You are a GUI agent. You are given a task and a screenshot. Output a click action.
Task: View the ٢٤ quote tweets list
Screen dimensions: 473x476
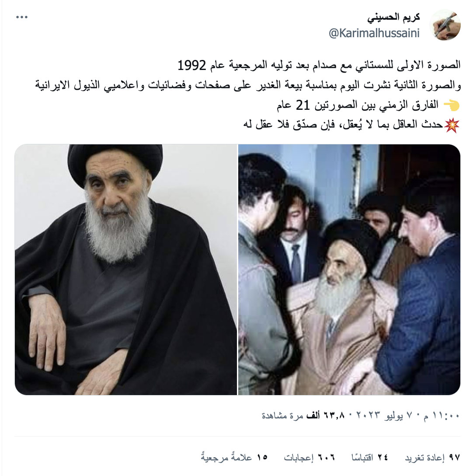[369, 457]
